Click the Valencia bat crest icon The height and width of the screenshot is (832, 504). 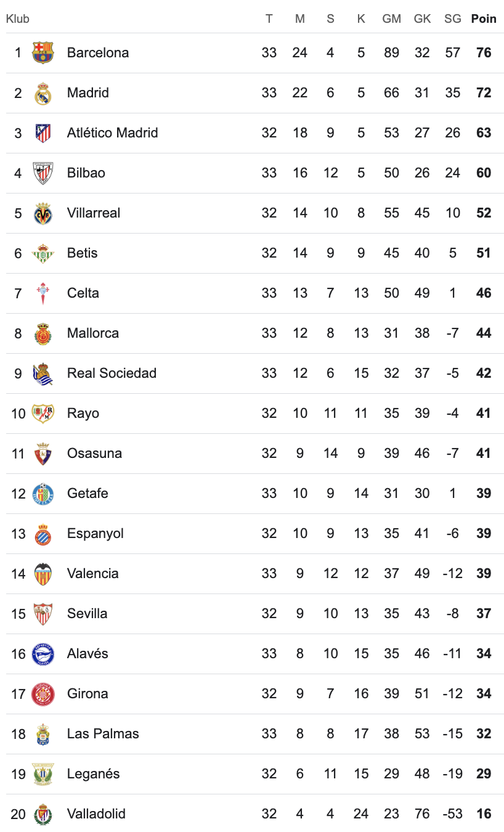(x=43, y=574)
